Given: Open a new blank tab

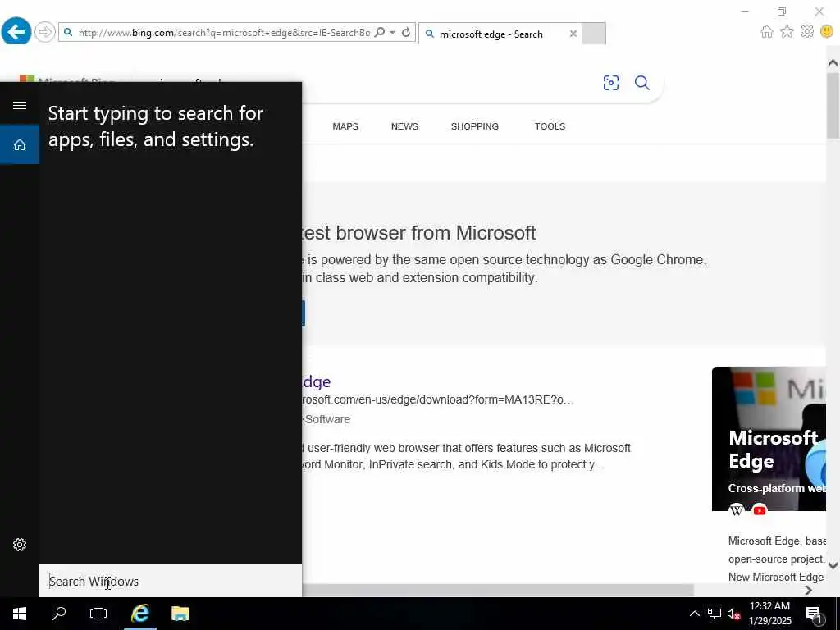Looking at the screenshot, I should tap(594, 33).
